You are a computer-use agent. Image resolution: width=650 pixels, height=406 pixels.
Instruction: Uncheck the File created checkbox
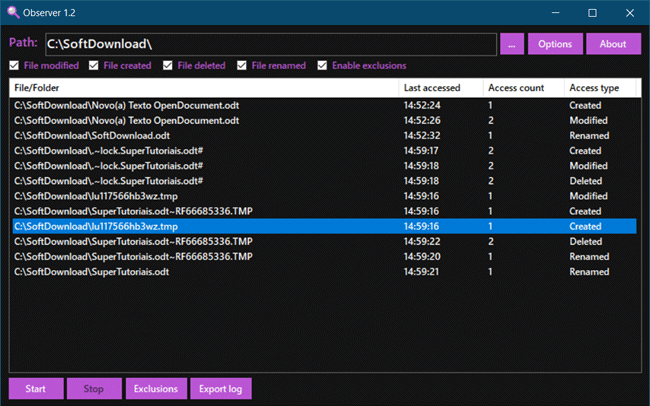pyautogui.click(x=94, y=66)
